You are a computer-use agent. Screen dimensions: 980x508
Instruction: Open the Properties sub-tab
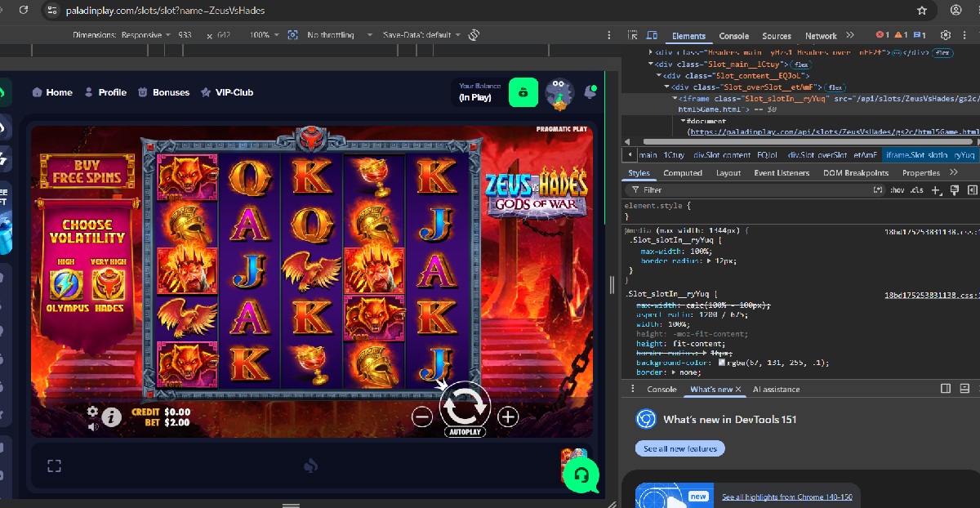click(921, 173)
